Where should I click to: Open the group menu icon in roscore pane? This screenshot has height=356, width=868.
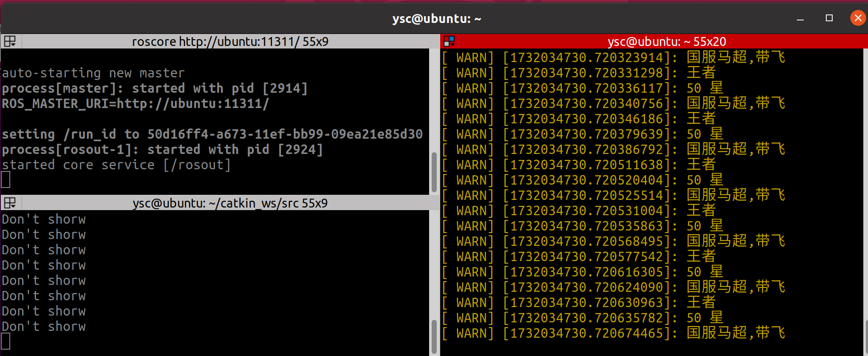tap(10, 41)
